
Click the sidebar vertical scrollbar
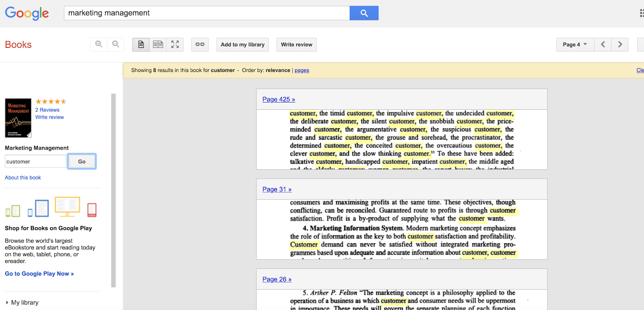(x=114, y=191)
